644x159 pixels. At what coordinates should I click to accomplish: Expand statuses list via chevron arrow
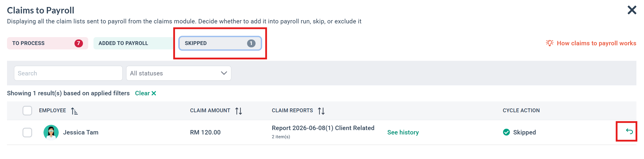coord(224,73)
